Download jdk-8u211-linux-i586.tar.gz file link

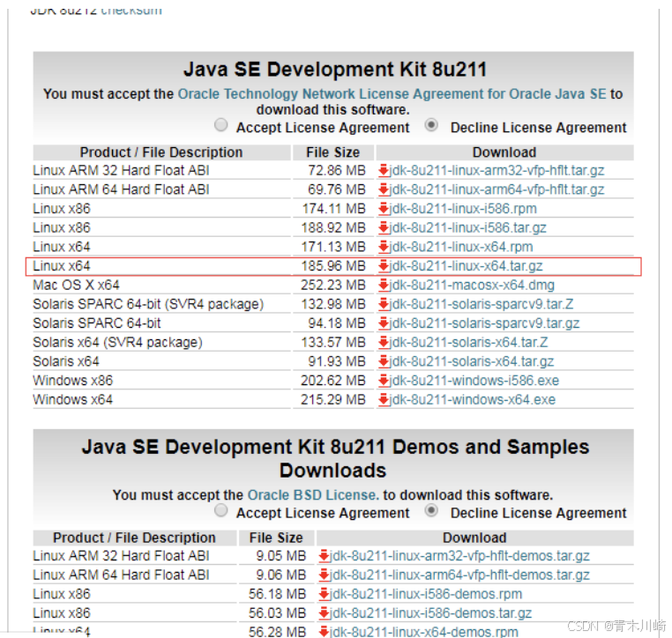(467, 228)
